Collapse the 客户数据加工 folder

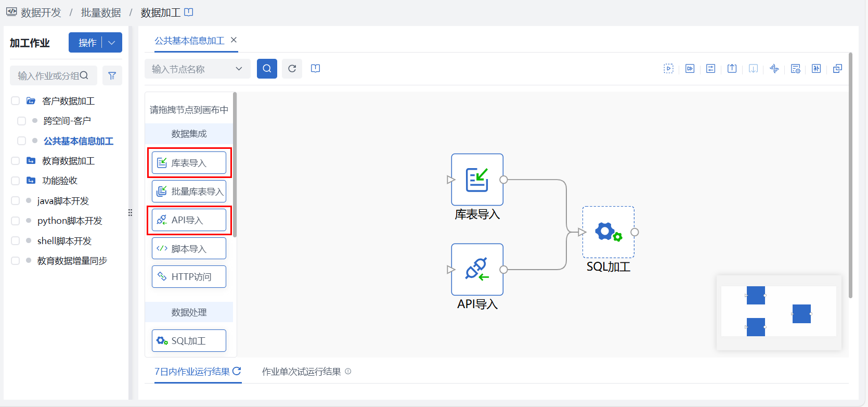coord(31,101)
